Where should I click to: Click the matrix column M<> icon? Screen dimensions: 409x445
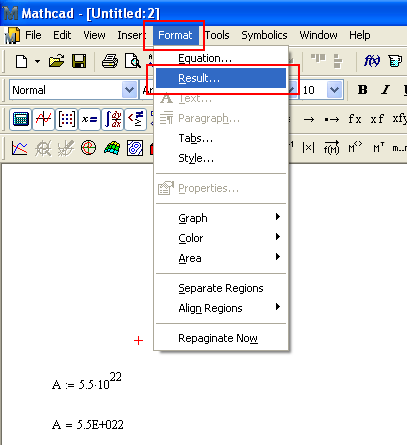355,147
